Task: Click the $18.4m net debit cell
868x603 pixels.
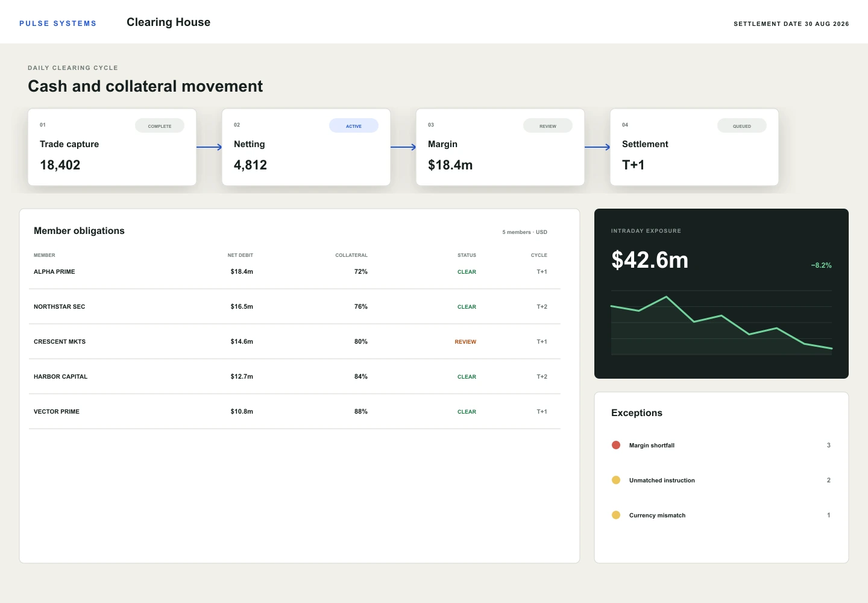Action: click(242, 272)
